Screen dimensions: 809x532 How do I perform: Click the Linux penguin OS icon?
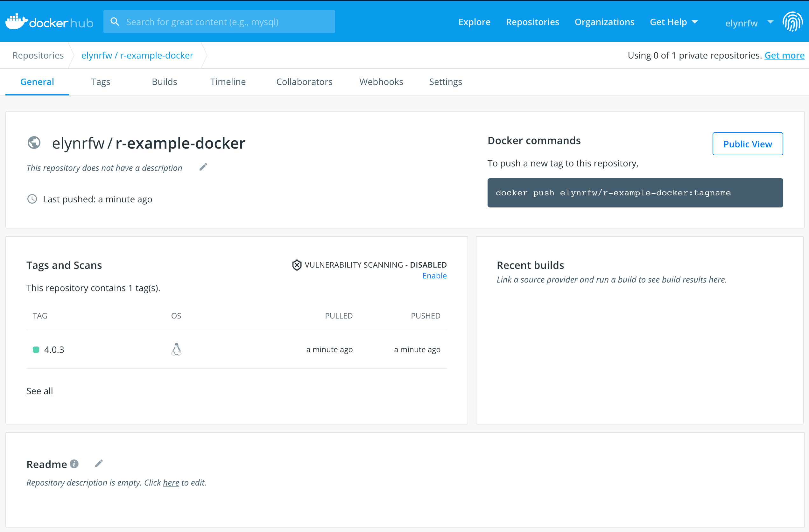click(176, 349)
